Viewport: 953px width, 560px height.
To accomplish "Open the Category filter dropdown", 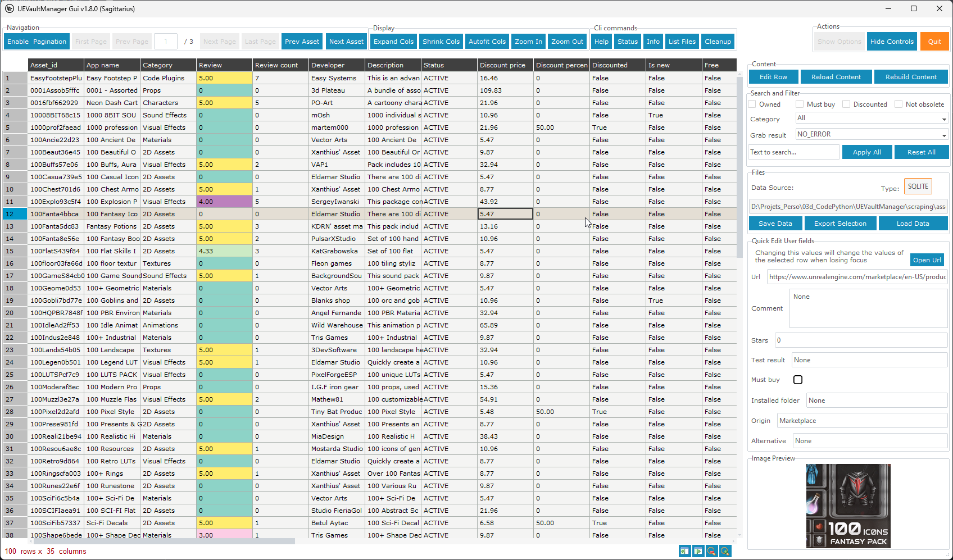I will pyautogui.click(x=872, y=119).
